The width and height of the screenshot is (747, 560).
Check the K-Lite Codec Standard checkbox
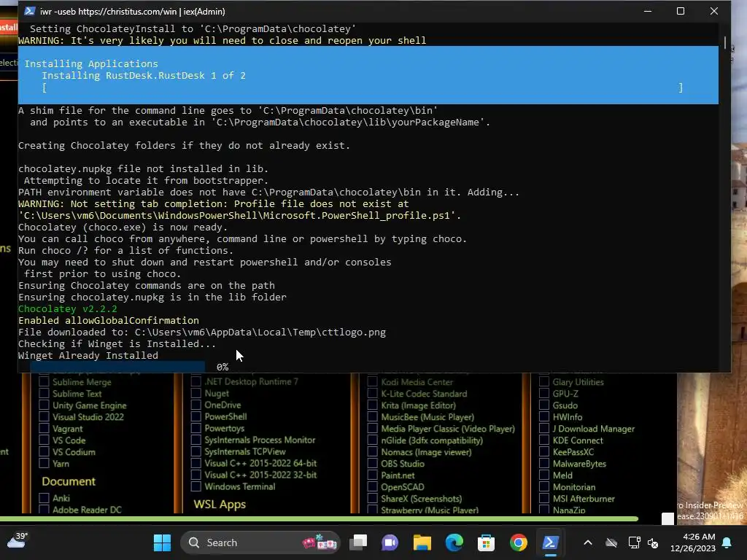point(373,393)
